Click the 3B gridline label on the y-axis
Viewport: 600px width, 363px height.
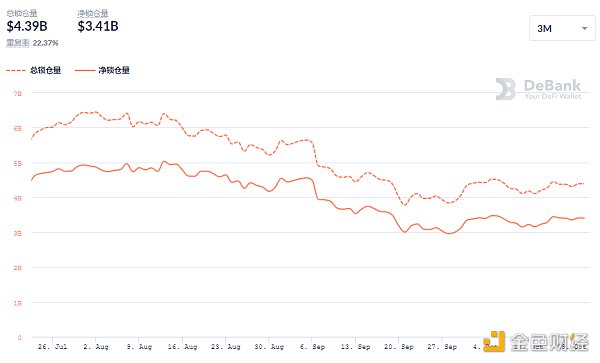pos(18,233)
